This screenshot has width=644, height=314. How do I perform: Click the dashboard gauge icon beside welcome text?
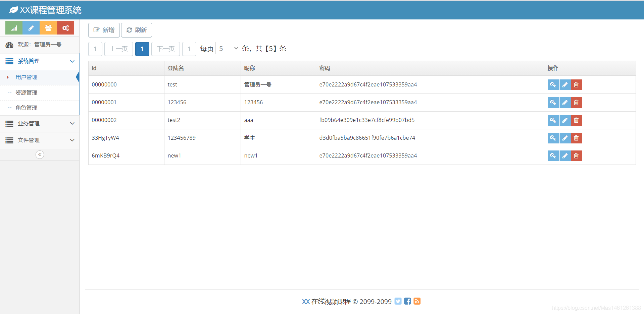(9, 45)
